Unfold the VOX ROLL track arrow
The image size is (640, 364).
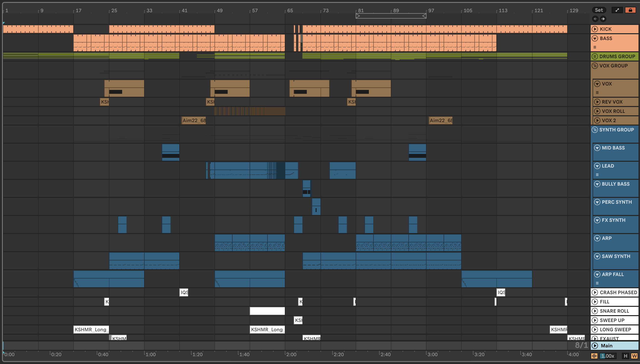point(597,111)
